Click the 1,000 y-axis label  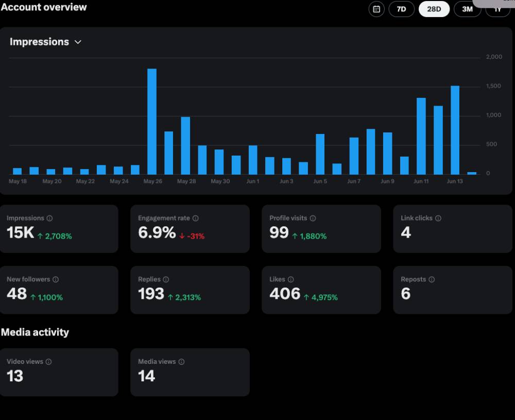coord(494,115)
